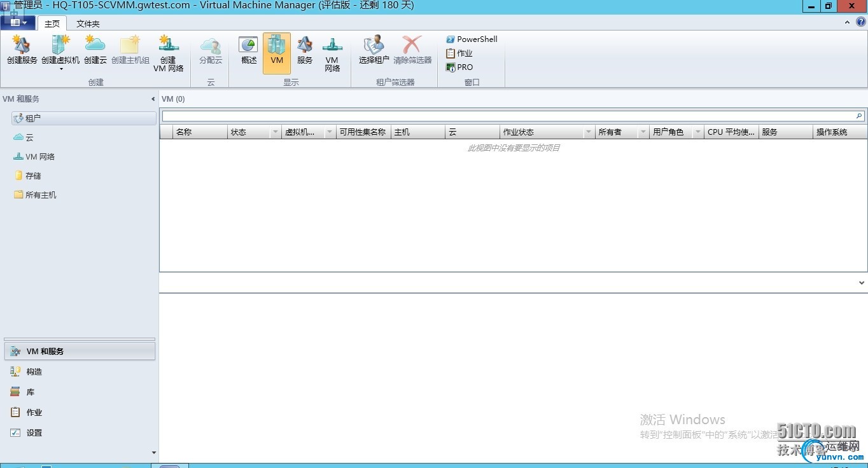Click the VM (0) list heading
This screenshot has width=868, height=468.
[173, 99]
